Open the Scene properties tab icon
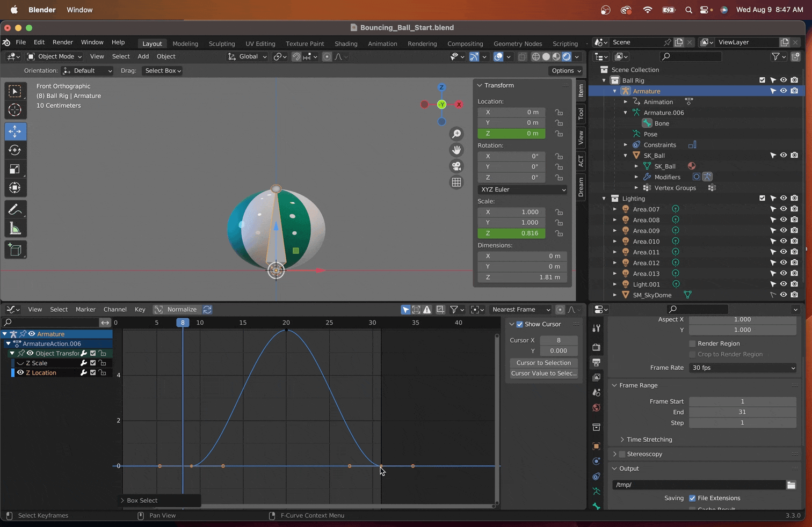The height and width of the screenshot is (527, 812). pyautogui.click(x=596, y=393)
